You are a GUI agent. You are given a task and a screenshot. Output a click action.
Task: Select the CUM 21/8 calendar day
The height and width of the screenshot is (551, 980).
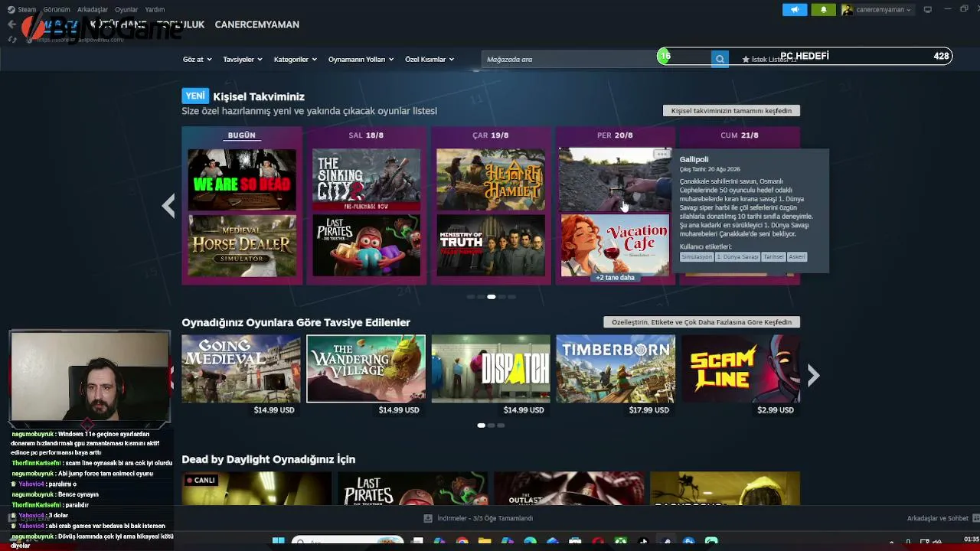tap(740, 135)
